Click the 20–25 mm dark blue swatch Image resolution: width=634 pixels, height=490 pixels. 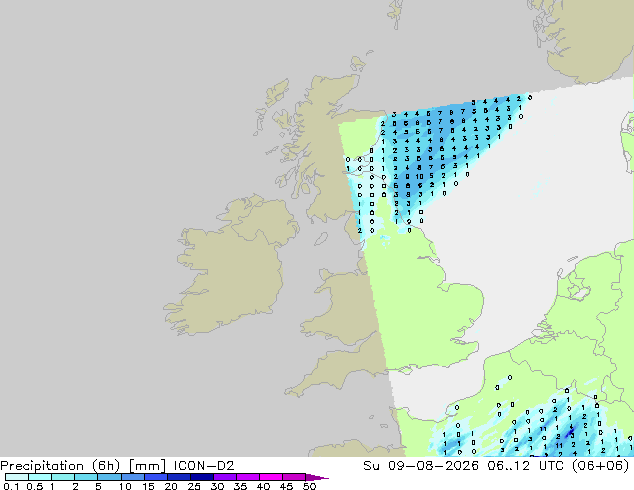pos(178,477)
